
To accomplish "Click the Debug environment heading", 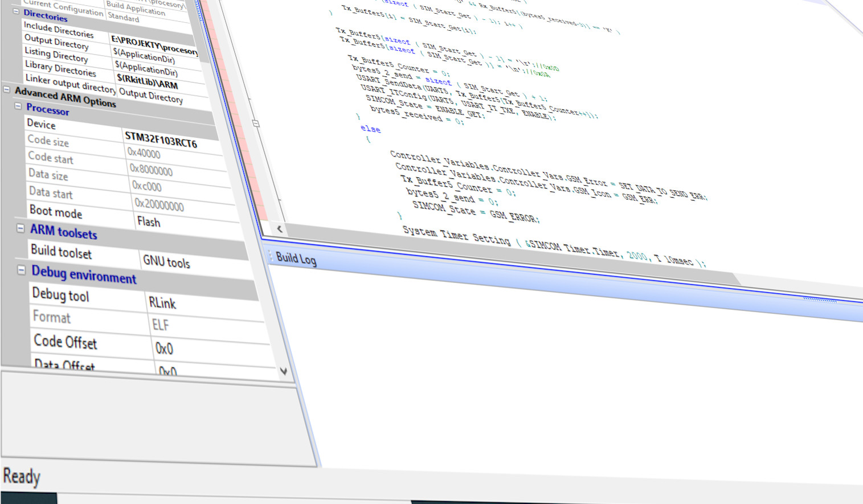I will [x=84, y=274].
